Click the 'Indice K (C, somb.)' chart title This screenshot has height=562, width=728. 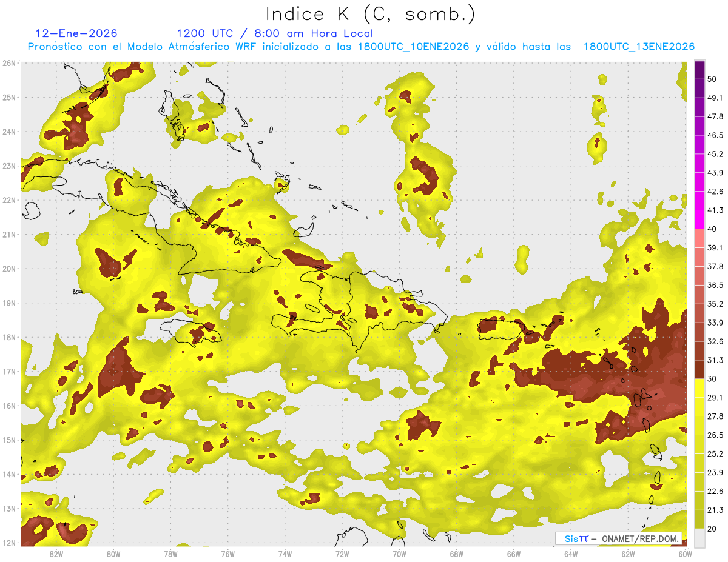[x=371, y=14]
